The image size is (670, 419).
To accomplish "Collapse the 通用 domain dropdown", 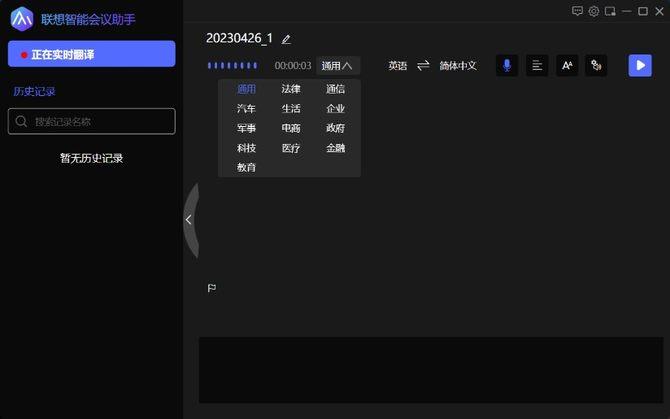I will (x=338, y=66).
